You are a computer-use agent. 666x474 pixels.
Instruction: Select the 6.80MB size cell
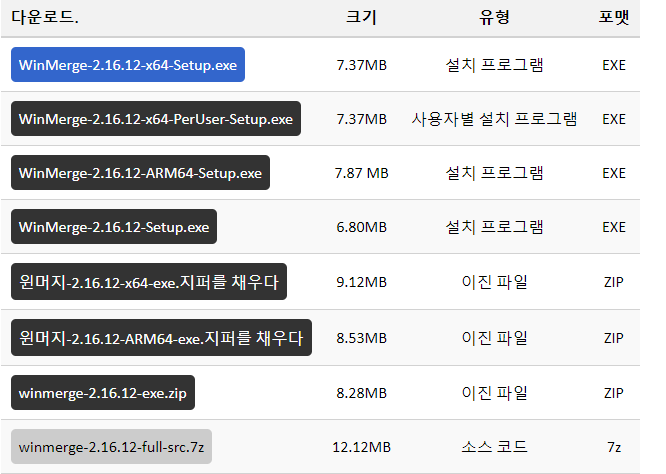pyautogui.click(x=361, y=227)
